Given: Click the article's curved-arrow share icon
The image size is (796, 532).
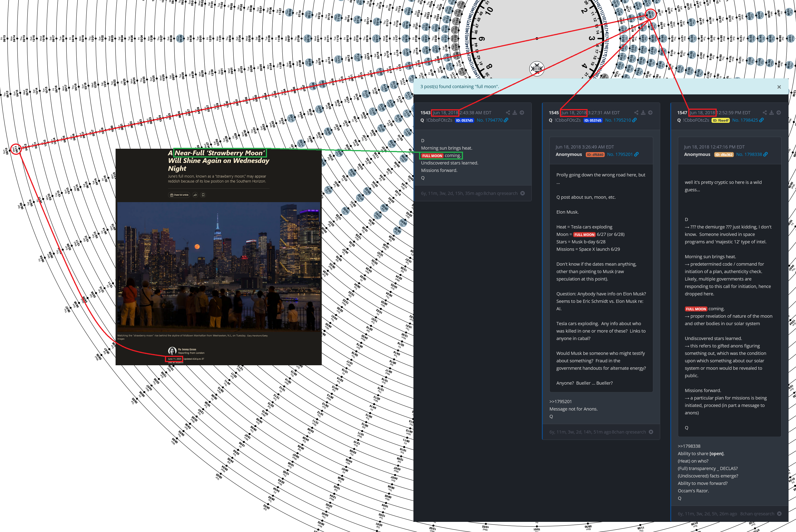Looking at the screenshot, I should [x=195, y=195].
